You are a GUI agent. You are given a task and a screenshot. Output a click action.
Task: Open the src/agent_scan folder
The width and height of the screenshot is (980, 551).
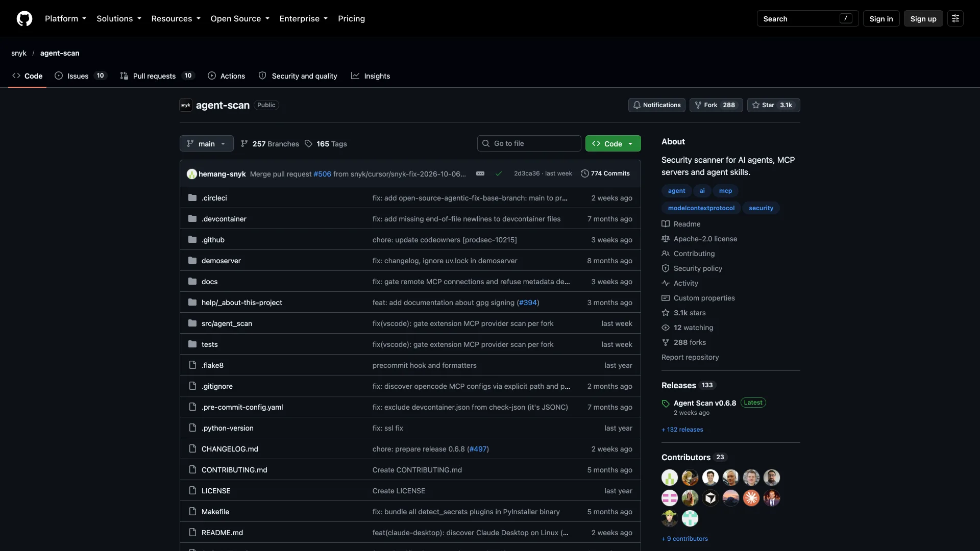tap(227, 323)
